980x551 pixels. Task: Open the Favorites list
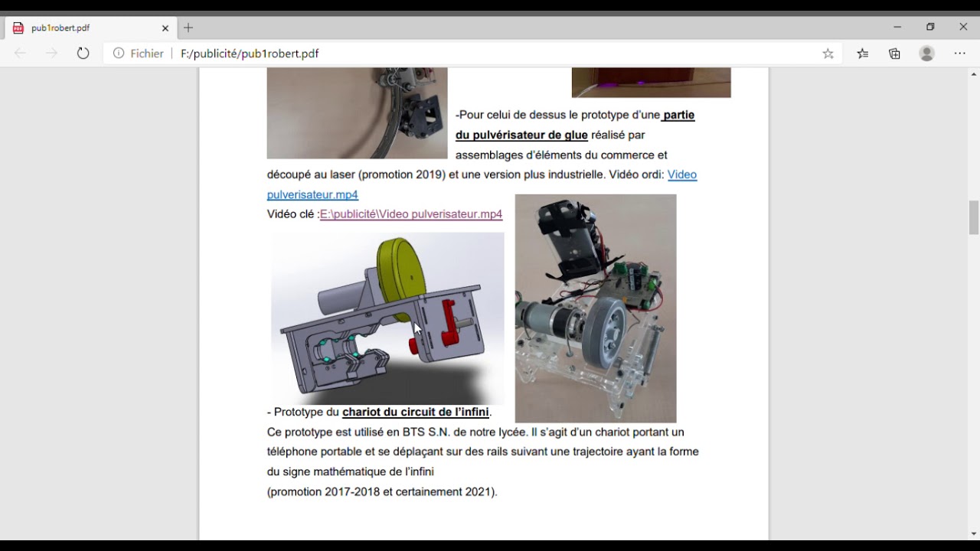863,54
